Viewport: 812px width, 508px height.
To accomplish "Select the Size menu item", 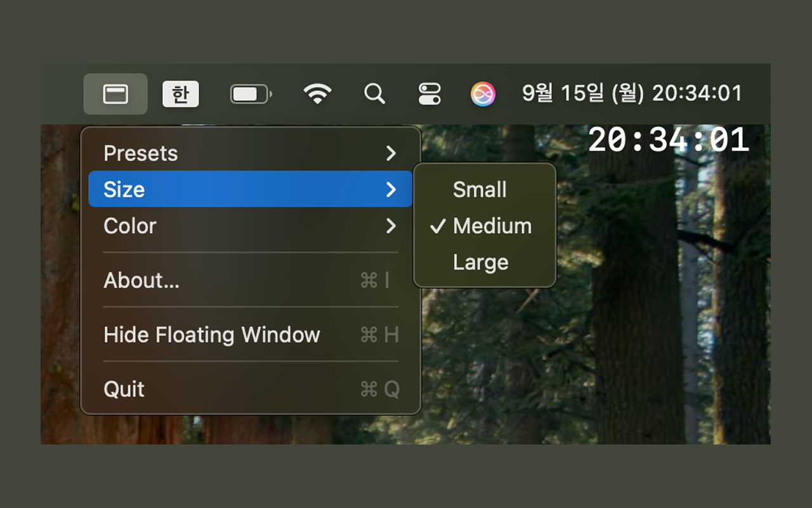I will (251, 189).
